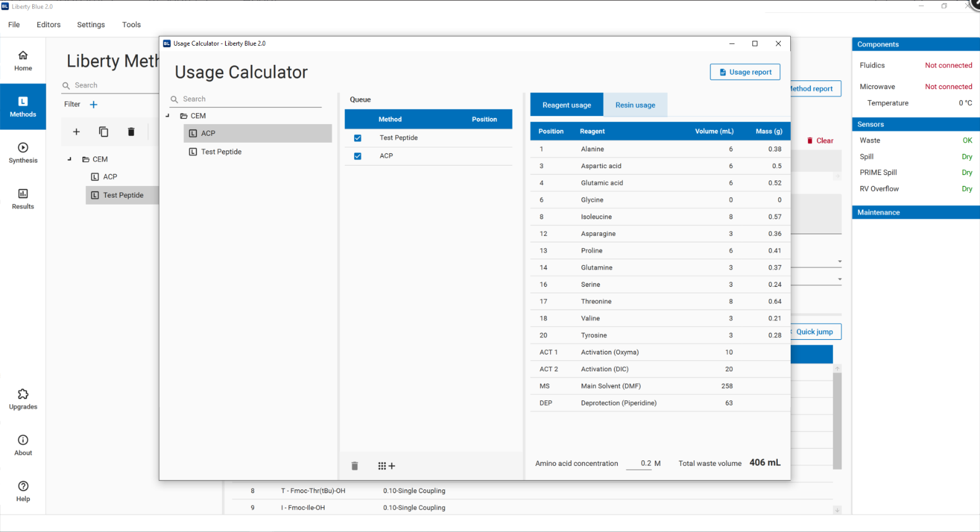This screenshot has width=980, height=532.
Task: Open the Settings menu
Action: click(91, 25)
